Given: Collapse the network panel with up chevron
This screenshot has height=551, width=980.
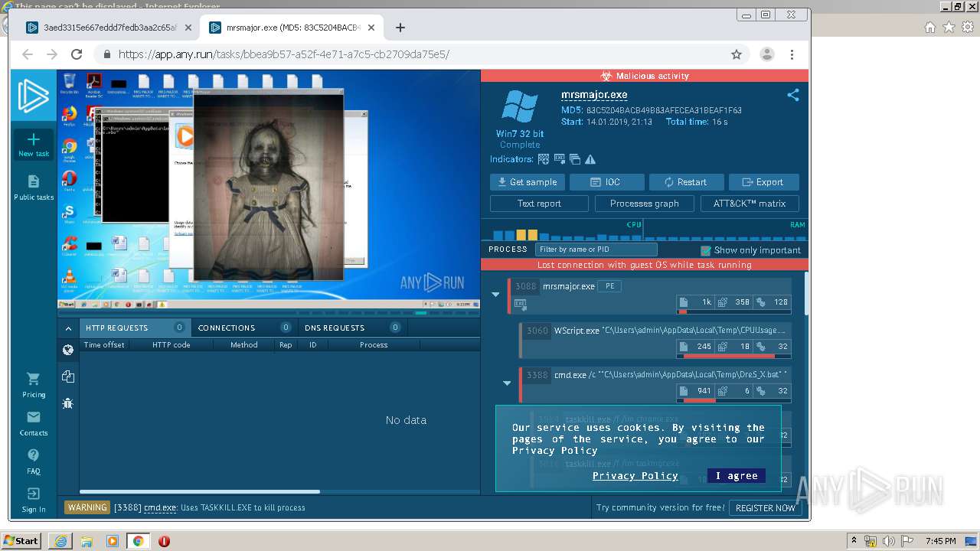Looking at the screenshot, I should [68, 328].
